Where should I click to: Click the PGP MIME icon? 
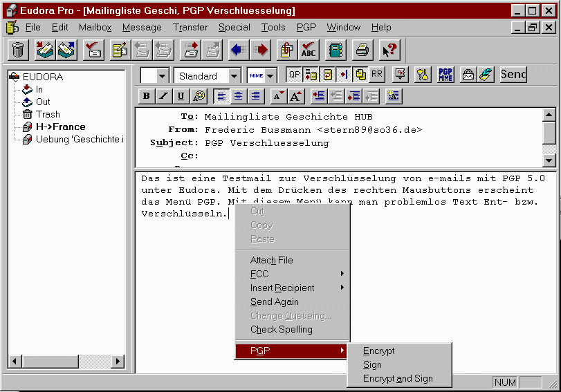click(445, 75)
